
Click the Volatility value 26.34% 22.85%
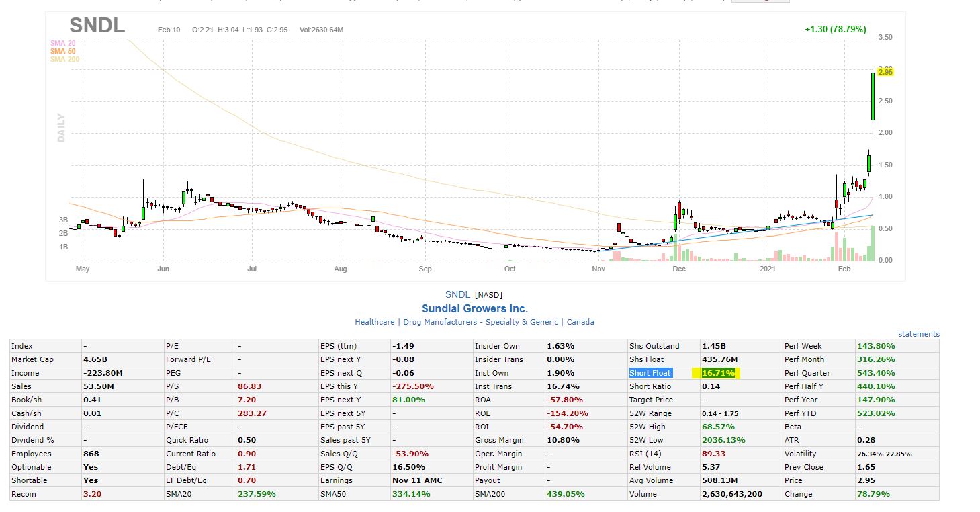click(885, 454)
